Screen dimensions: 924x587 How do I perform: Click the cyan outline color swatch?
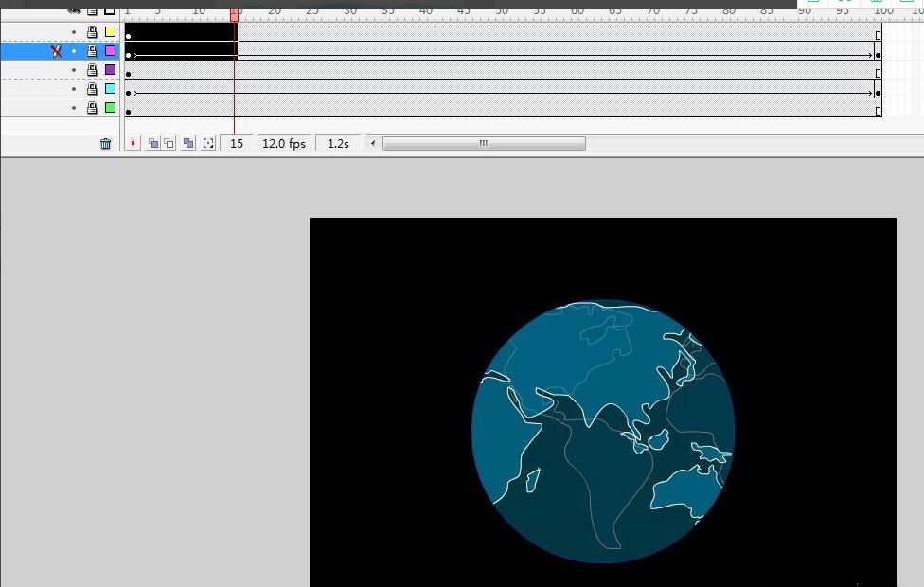(110, 88)
